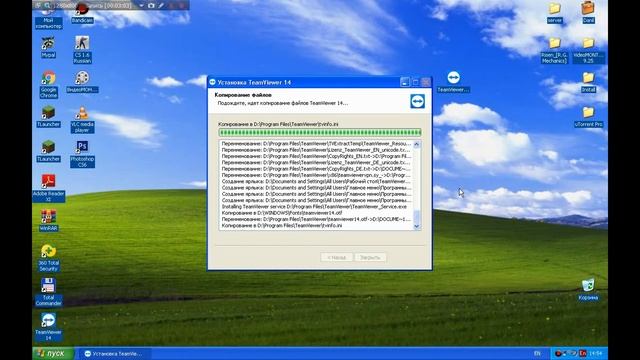640x360 pixels.
Task: Open the Adobe Reader XI shortcut
Action: click(48, 188)
